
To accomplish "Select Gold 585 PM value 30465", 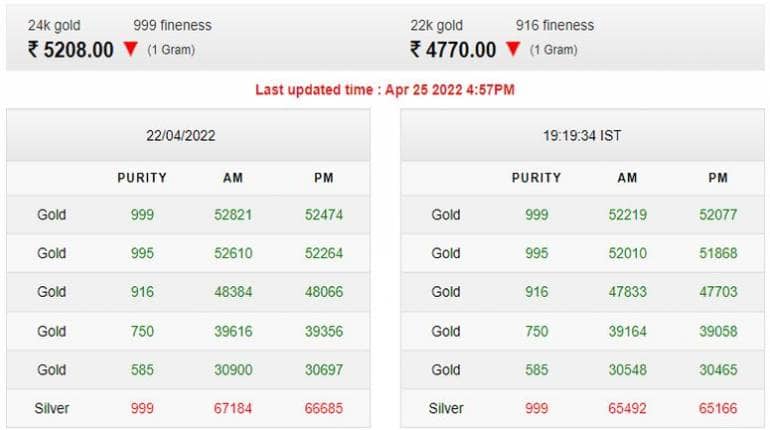I will point(718,370).
